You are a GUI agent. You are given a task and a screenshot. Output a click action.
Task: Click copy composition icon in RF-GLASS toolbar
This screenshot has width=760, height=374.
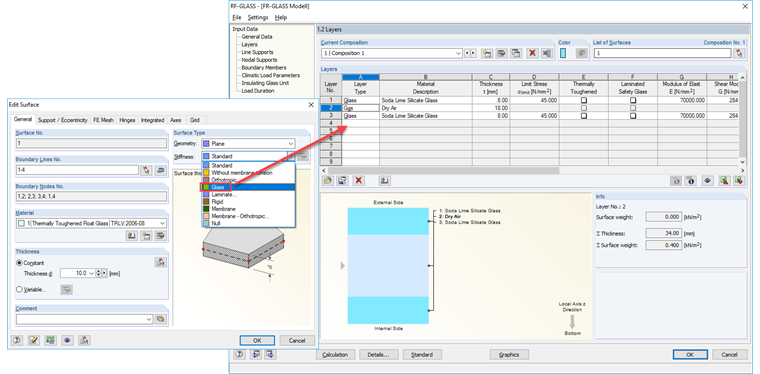(x=517, y=53)
